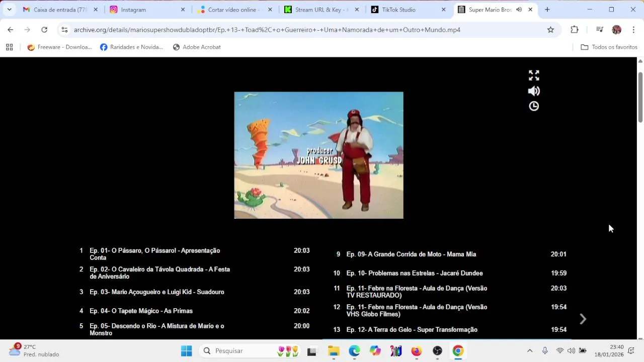Open the Adobe Acrobat bookmark
644x362 pixels.
tap(197, 47)
